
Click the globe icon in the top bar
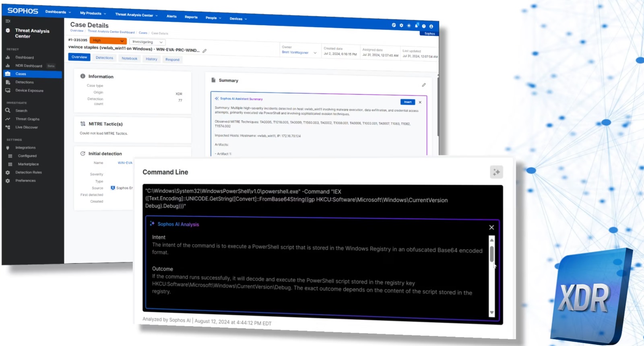tap(394, 25)
